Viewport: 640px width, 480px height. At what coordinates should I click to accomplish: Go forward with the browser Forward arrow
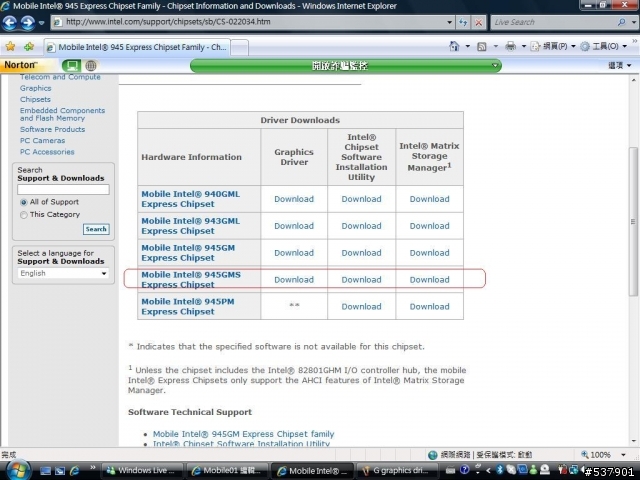(x=27, y=22)
